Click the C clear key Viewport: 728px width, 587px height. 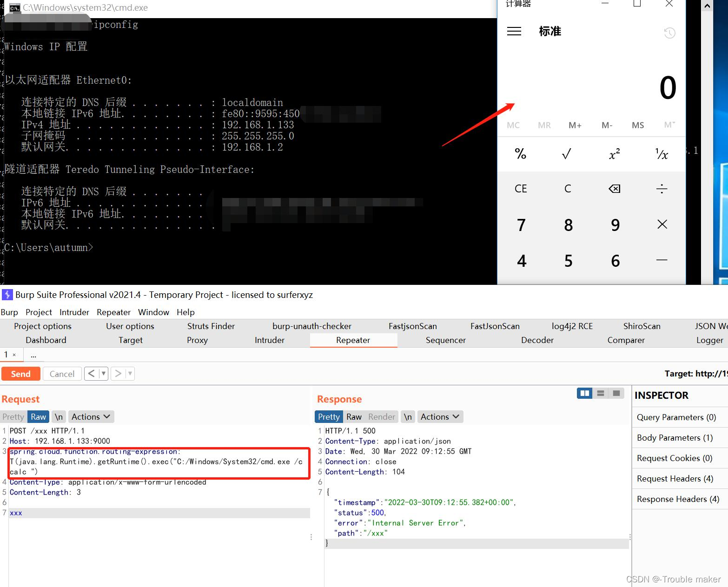568,189
